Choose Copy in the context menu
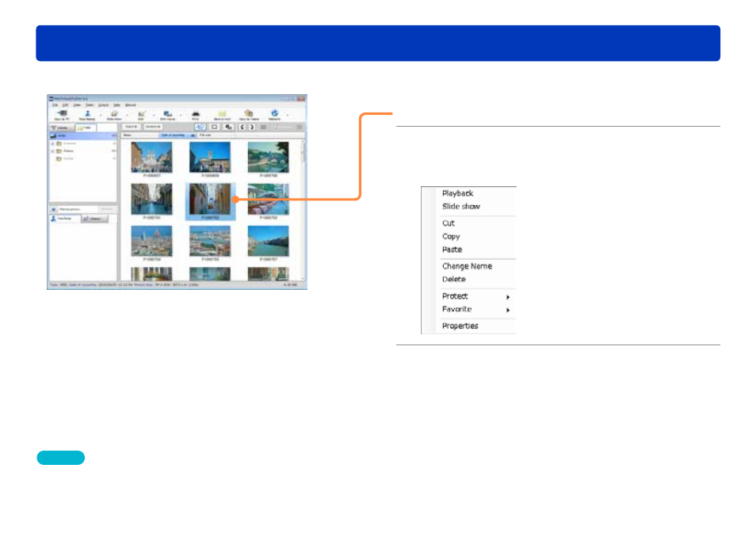The image size is (756, 533). click(x=451, y=236)
